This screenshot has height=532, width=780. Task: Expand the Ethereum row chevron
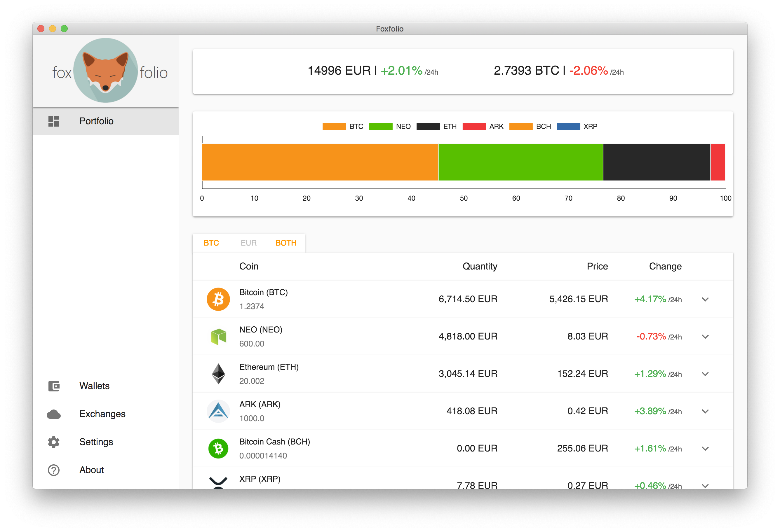(x=705, y=374)
